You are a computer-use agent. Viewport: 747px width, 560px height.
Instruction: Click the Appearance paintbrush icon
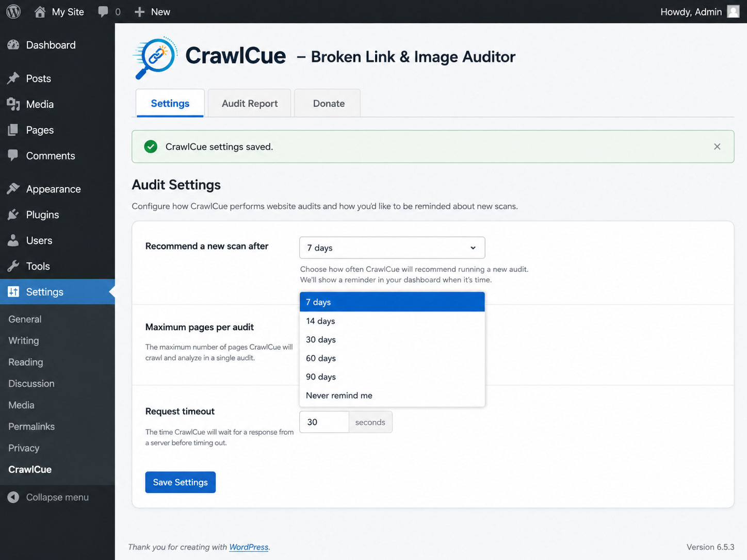[13, 189]
